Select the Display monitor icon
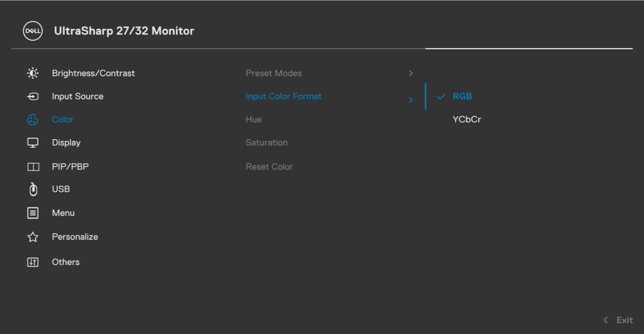Viewport: 644px width, 334px height. (x=33, y=142)
